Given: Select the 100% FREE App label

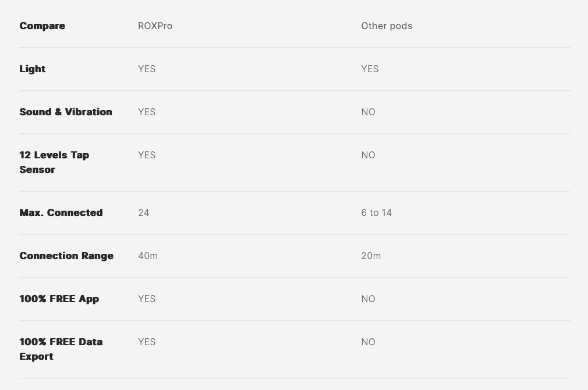Looking at the screenshot, I should [59, 299].
